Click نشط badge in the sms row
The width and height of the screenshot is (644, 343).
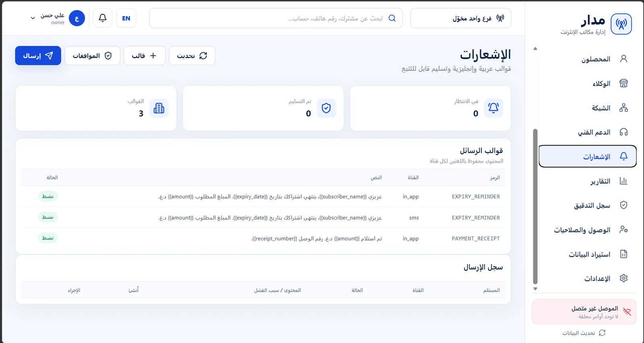[x=48, y=217]
